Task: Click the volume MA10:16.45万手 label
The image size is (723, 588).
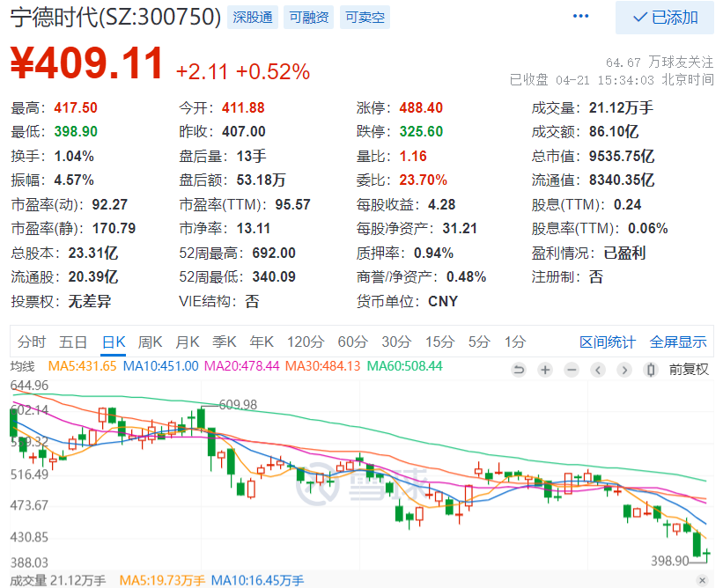Action: tap(257, 581)
